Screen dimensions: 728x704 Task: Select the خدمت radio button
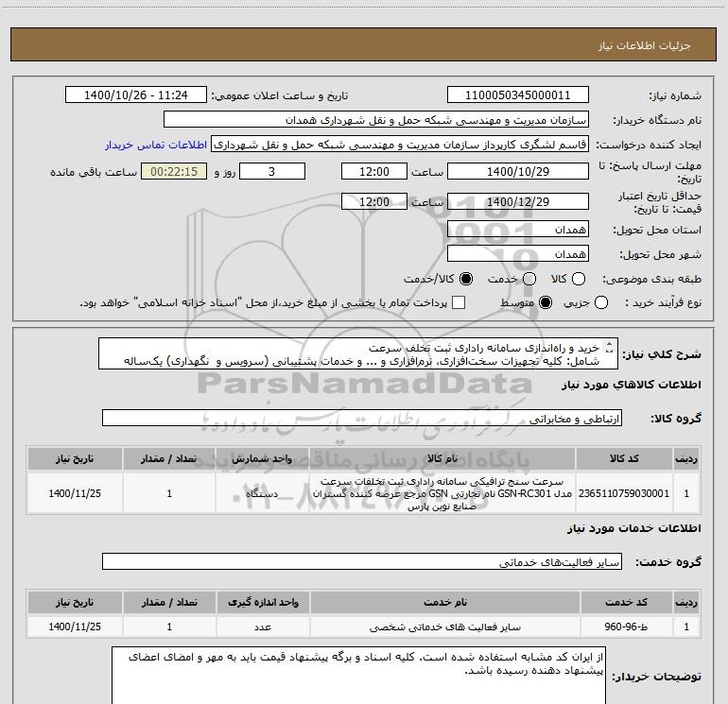(x=529, y=279)
